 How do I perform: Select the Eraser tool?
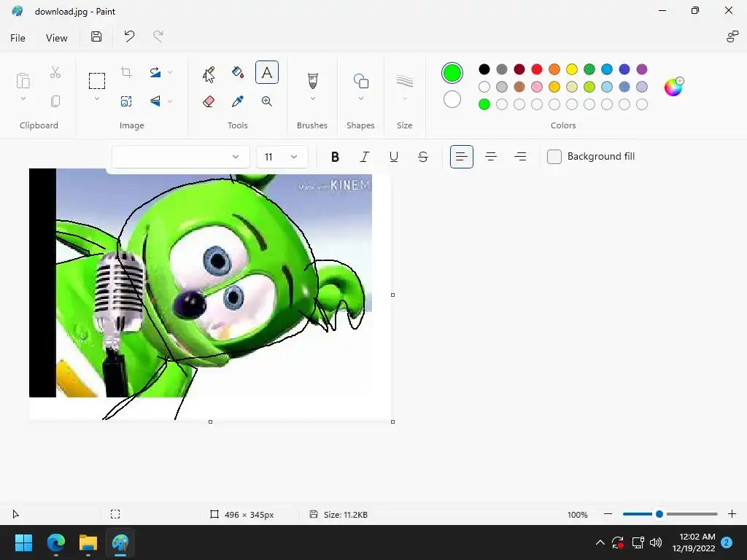click(209, 101)
